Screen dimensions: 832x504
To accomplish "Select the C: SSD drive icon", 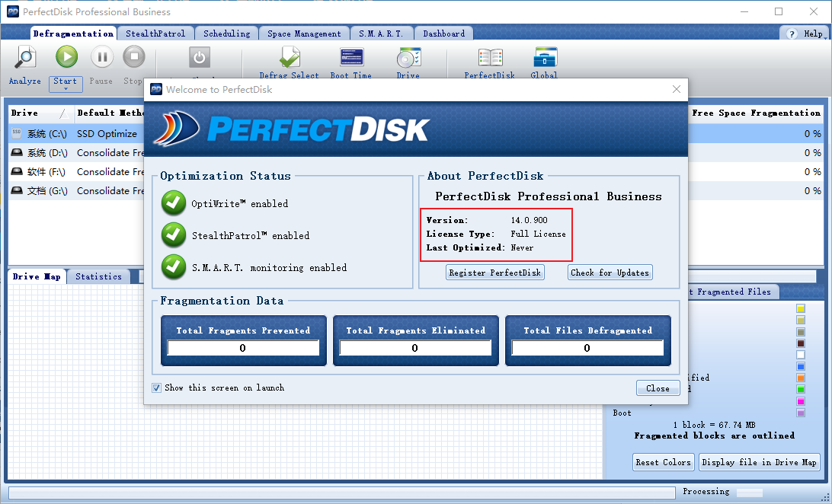I will (17, 132).
